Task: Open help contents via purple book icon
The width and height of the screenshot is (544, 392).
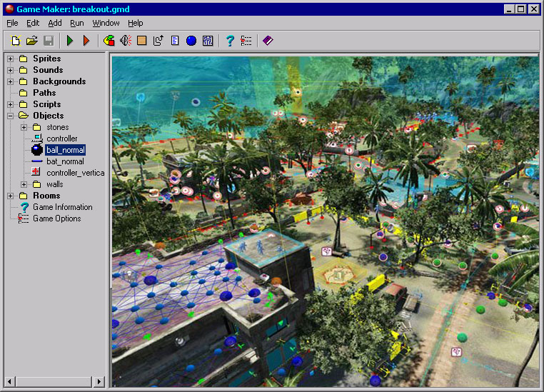Action: pyautogui.click(x=268, y=41)
